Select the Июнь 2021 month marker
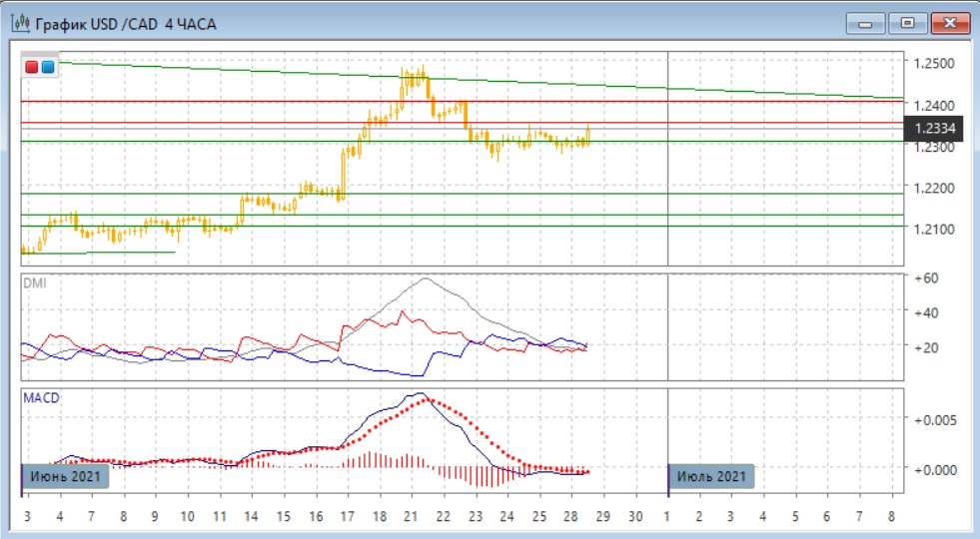 click(x=64, y=477)
